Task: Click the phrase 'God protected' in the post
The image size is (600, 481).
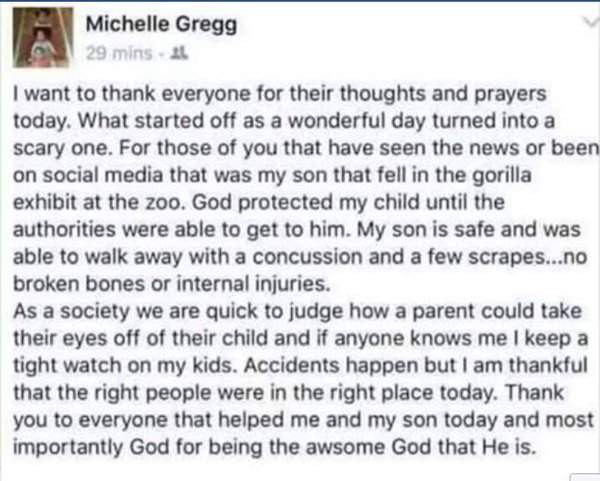Action: [262, 203]
